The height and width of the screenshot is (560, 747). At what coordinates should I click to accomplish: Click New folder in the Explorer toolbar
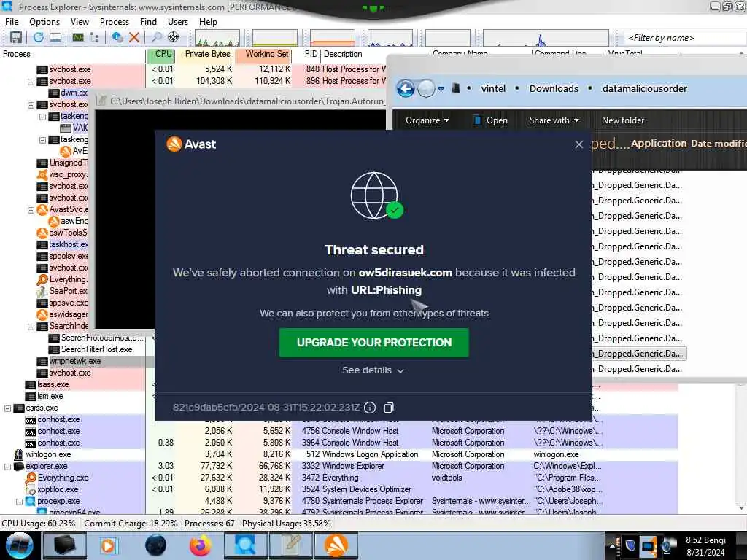tap(623, 120)
